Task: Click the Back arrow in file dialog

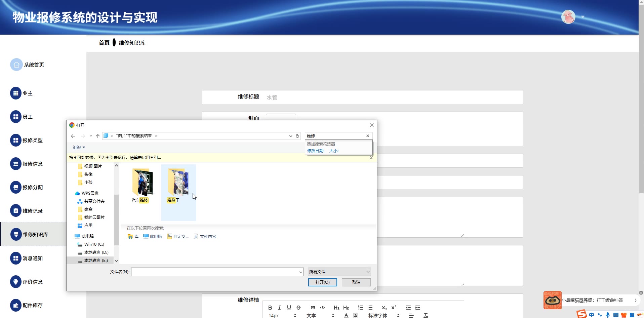Action: [x=73, y=136]
